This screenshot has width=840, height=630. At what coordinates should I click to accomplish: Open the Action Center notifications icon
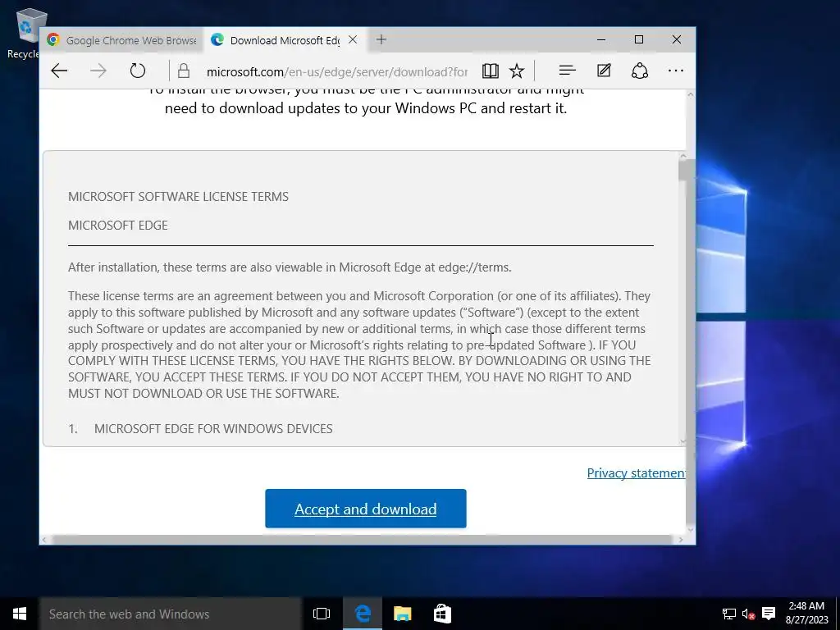click(x=769, y=614)
